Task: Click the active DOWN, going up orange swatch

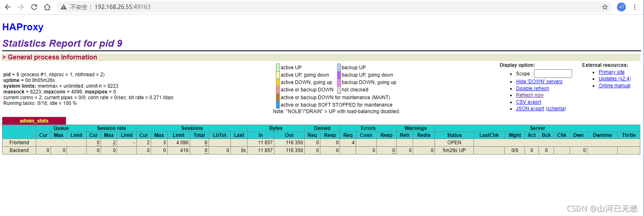Action: click(278, 82)
